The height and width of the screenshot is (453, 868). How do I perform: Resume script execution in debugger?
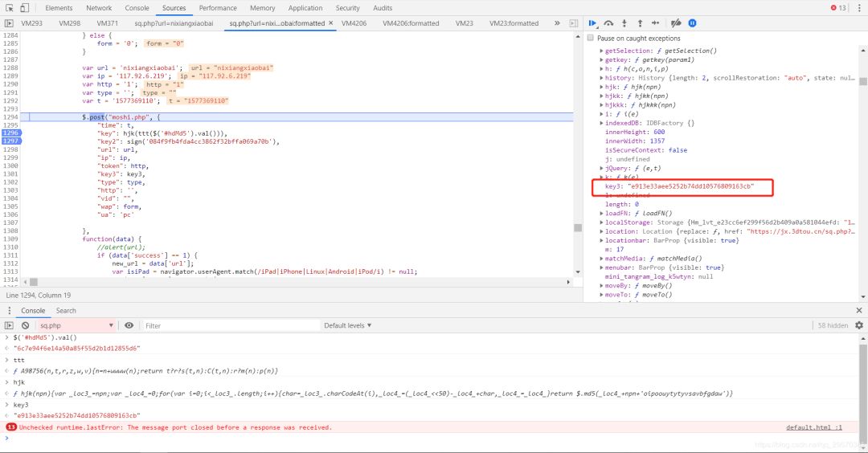click(x=593, y=23)
